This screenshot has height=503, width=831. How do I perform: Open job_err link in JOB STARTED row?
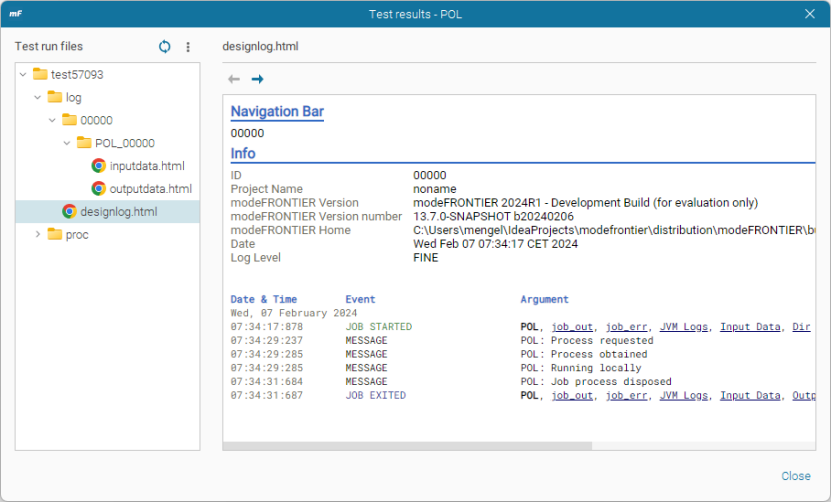626,326
